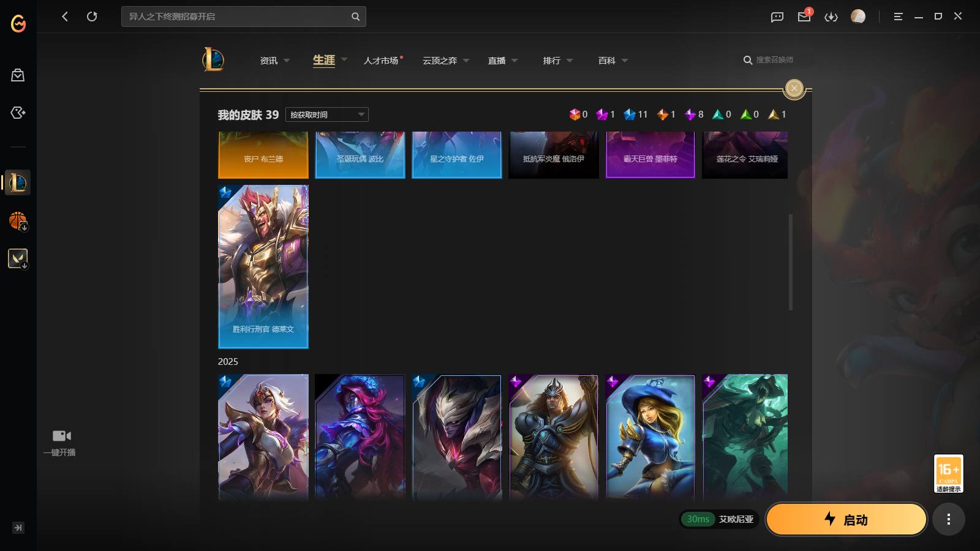
Task: Open the game controller tag icon in the sidebar
Action: pos(18,113)
